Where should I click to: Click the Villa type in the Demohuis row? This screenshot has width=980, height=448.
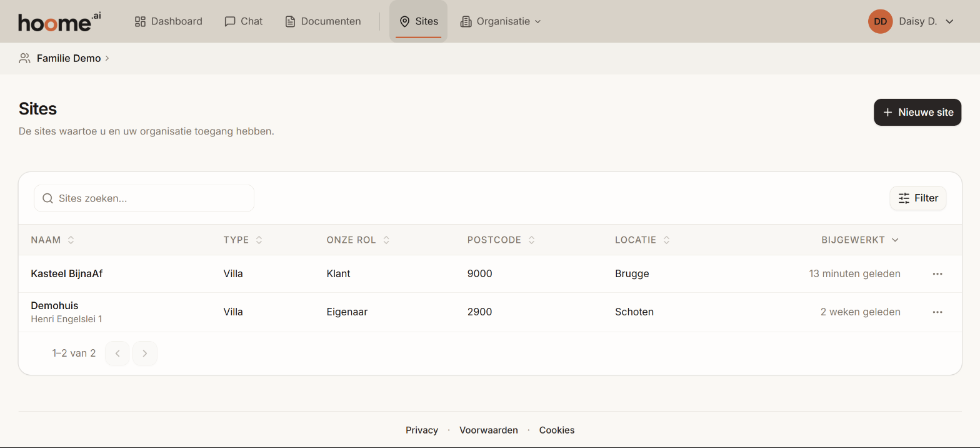[x=233, y=312]
